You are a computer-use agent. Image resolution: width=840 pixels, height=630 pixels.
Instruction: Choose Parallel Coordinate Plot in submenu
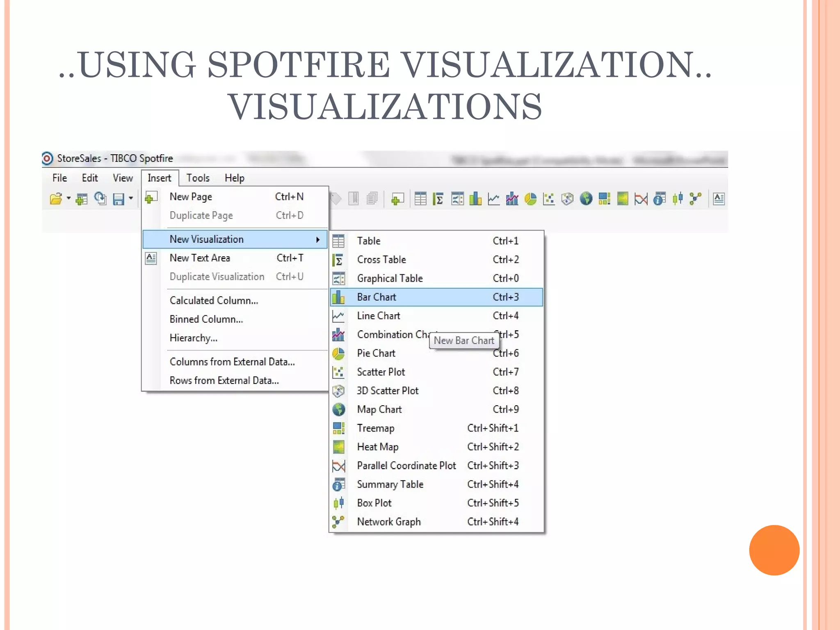(x=436, y=466)
